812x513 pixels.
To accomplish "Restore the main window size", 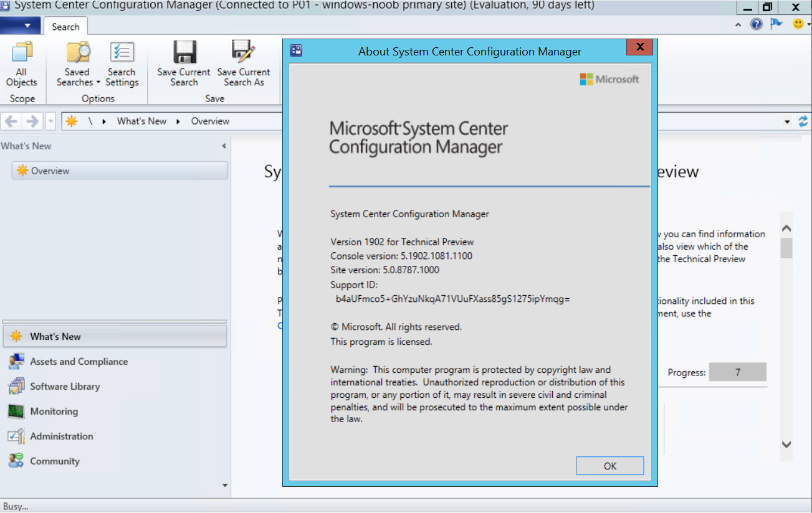I will coord(767,7).
